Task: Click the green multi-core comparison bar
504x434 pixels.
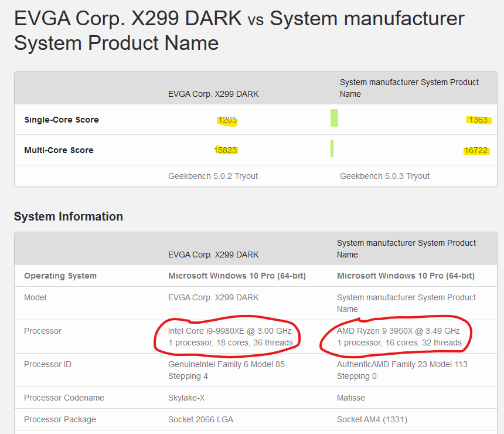Action: [332, 148]
